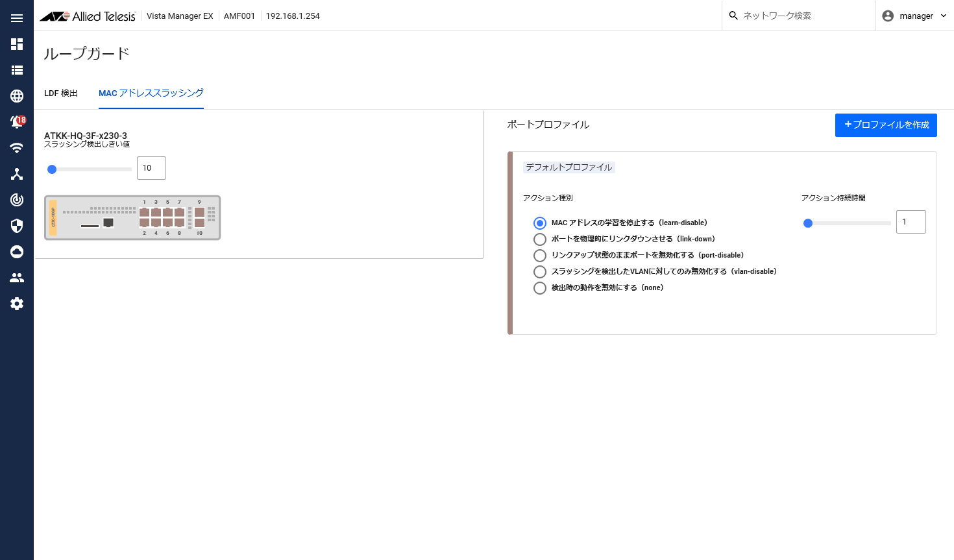This screenshot has height=560, width=954.
Task: Open the globe network map icon
Action: (x=17, y=96)
